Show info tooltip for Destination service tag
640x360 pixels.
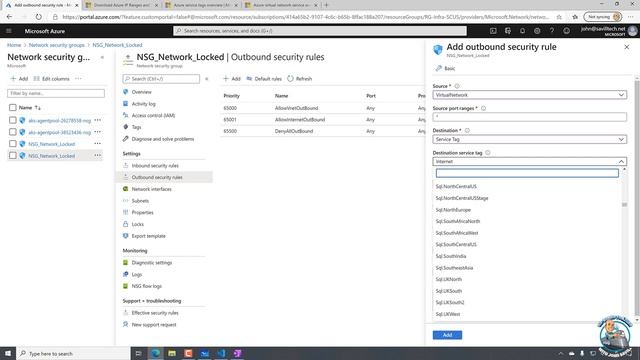pyautogui.click(x=488, y=153)
